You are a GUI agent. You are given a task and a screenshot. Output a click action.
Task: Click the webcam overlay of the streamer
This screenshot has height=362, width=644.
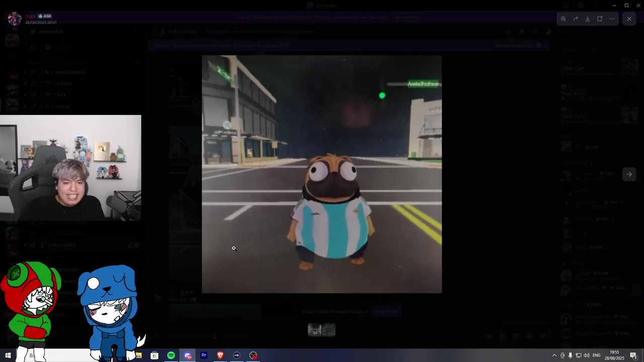tap(70, 168)
